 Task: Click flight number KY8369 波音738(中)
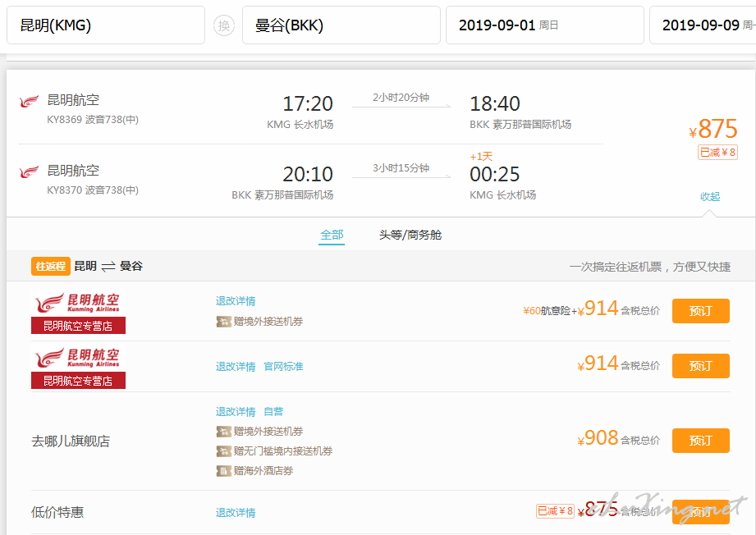click(x=93, y=120)
